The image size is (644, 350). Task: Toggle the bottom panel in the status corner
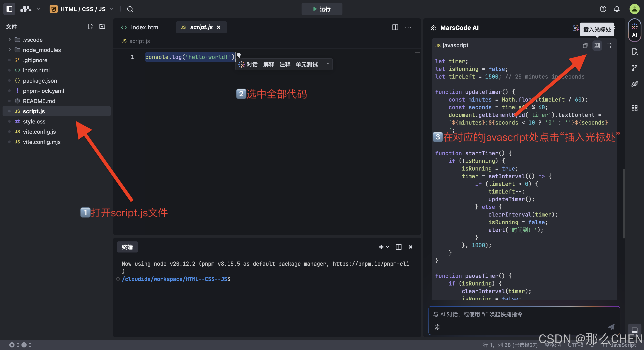click(634, 330)
